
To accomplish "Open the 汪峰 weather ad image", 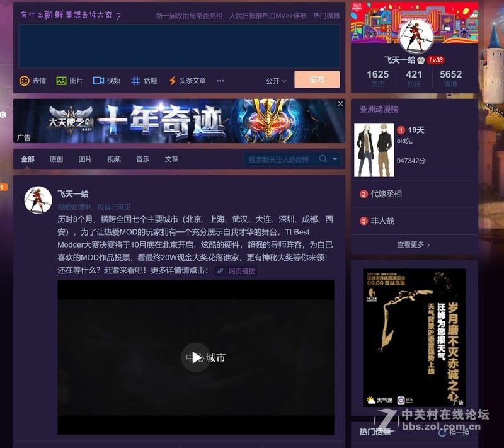I will point(415,338).
